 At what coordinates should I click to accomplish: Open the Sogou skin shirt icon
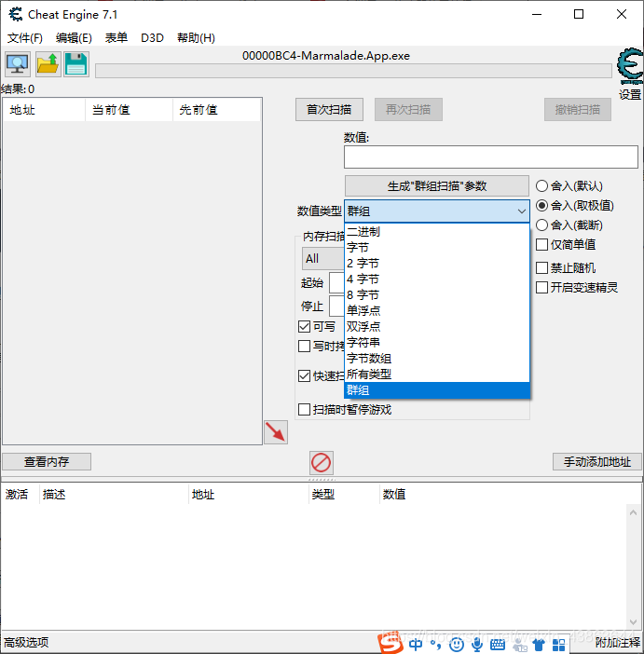click(539, 645)
